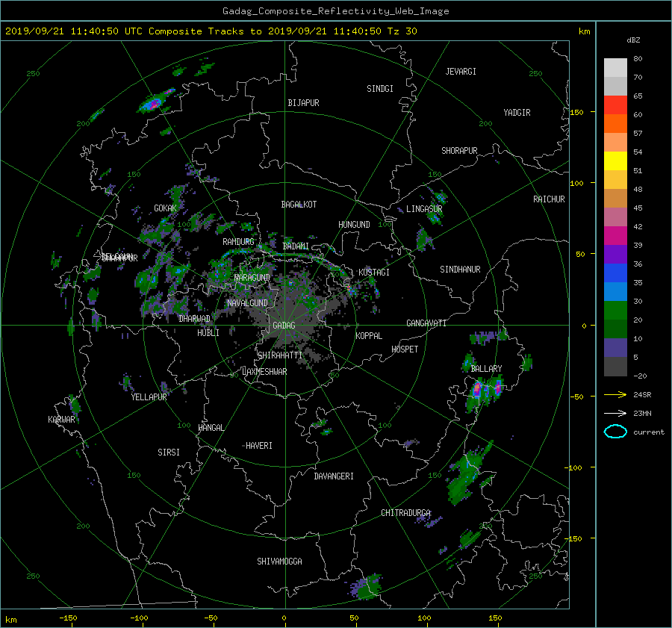This screenshot has height=628, width=672.
Task: Click the RAICHUR city label
Action: (549, 199)
